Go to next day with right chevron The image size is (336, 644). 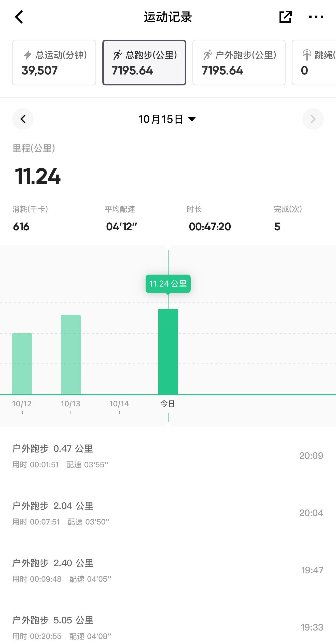click(x=313, y=119)
